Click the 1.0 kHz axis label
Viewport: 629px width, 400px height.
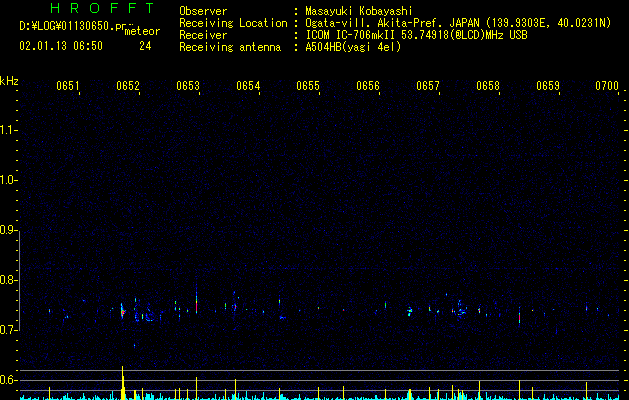[x=9, y=180]
